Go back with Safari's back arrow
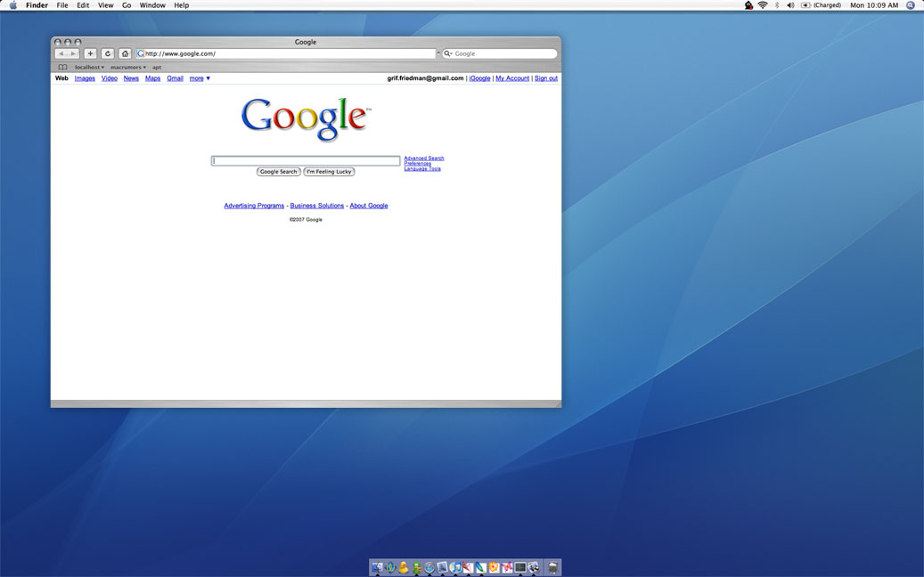The width and height of the screenshot is (924, 577). (x=61, y=53)
